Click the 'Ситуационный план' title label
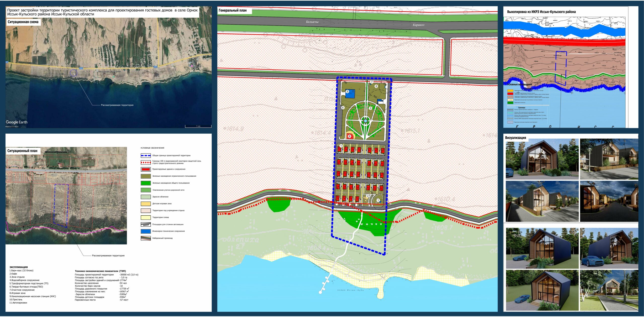The width and height of the screenshot is (644, 317). click(22, 151)
